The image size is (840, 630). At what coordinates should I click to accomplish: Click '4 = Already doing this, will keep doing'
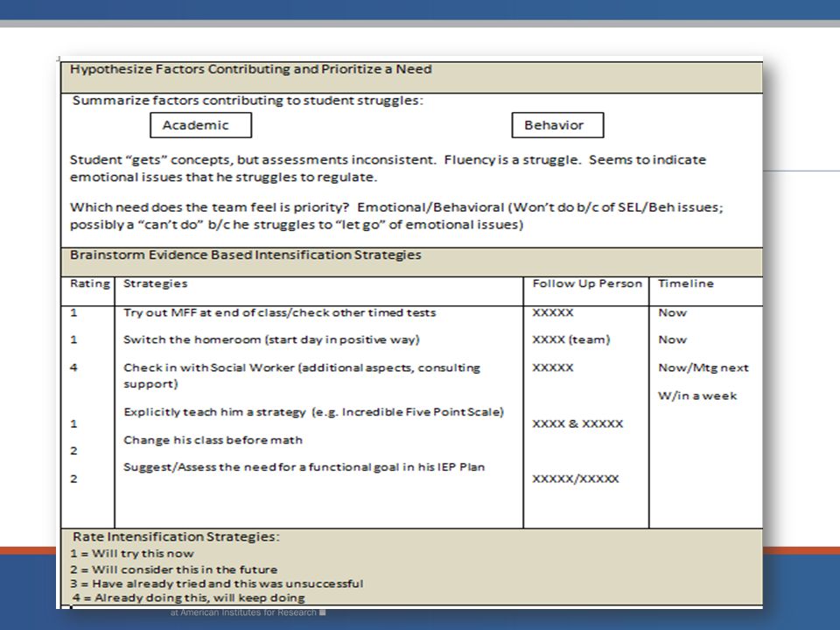tap(189, 598)
